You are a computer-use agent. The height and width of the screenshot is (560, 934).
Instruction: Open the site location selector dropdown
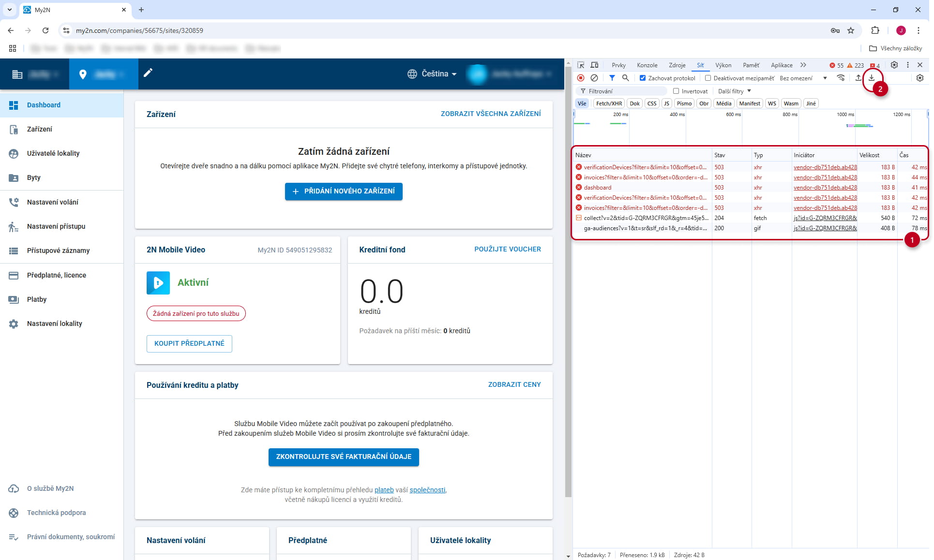click(104, 74)
